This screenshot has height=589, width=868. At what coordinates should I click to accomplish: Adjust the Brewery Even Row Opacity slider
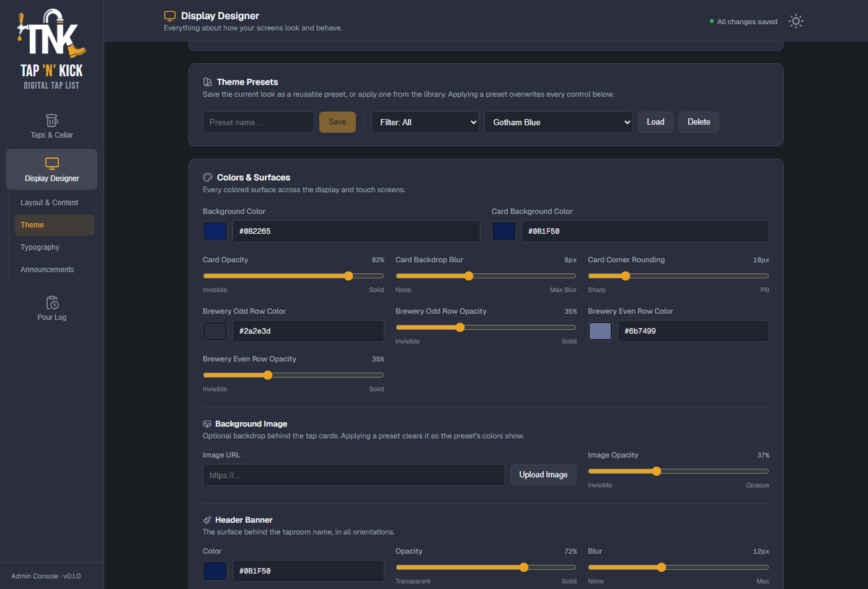point(293,375)
